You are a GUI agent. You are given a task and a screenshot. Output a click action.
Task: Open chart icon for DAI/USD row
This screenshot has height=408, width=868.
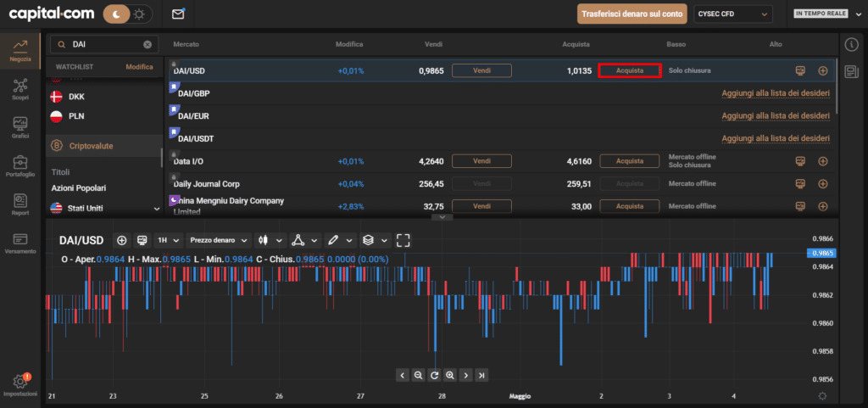(800, 71)
